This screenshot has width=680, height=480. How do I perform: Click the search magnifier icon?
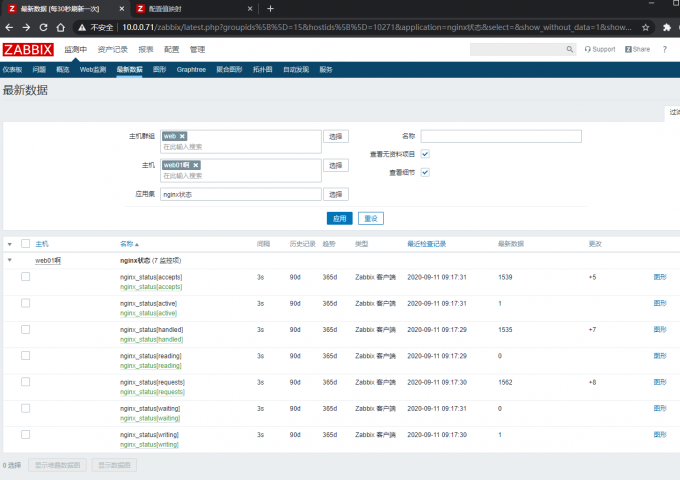tap(569, 49)
